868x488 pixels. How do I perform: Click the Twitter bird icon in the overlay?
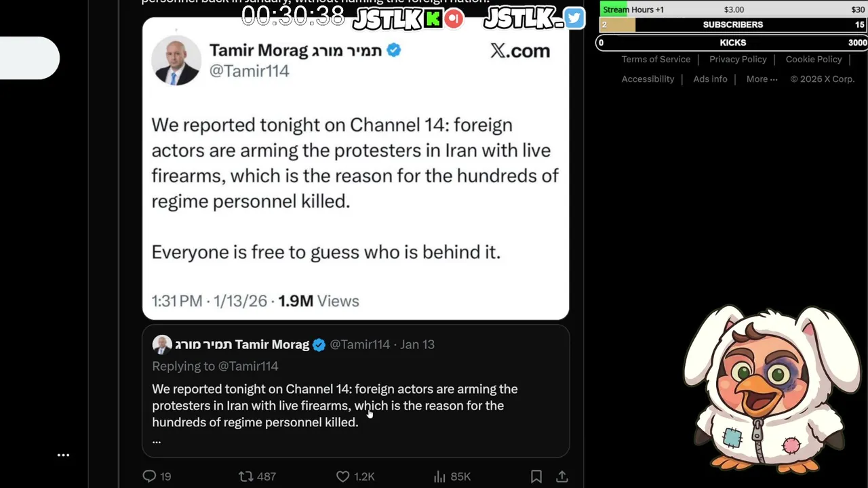pos(574,18)
